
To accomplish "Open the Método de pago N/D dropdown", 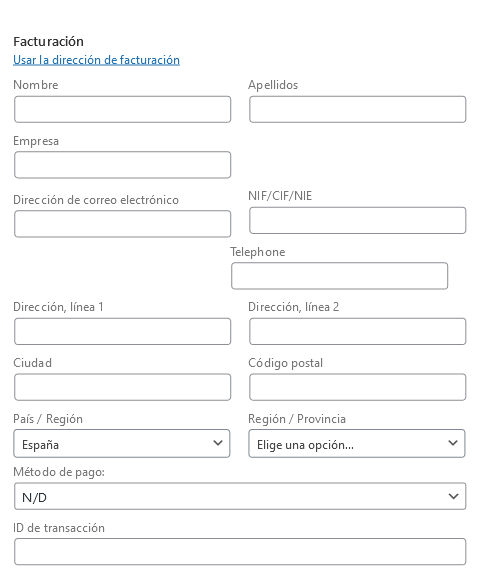I will pyautogui.click(x=240, y=496).
